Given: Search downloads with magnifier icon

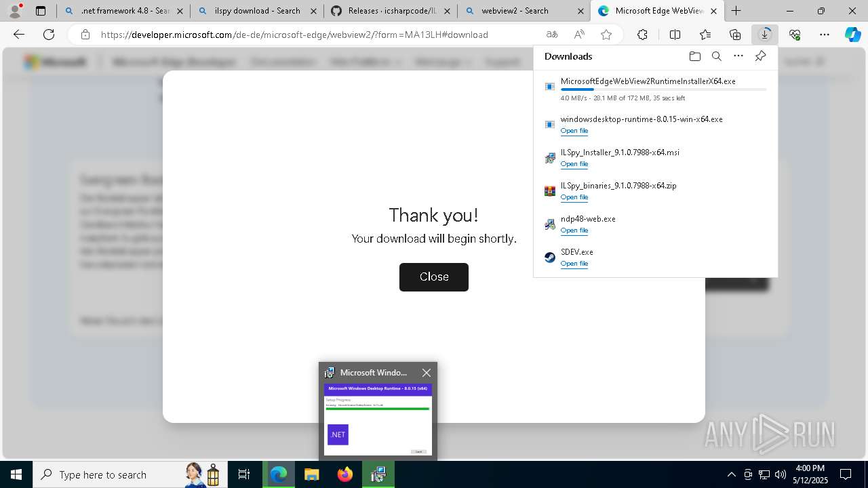Looking at the screenshot, I should (x=717, y=56).
